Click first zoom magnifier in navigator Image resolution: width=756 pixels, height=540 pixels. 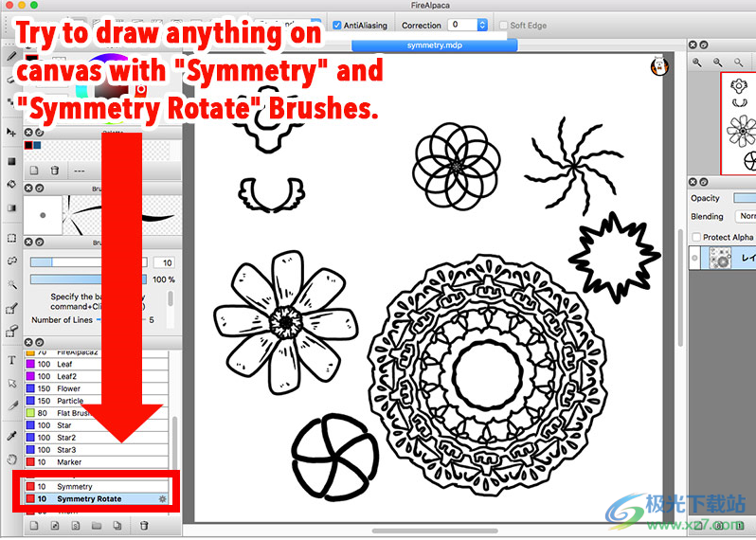tap(697, 63)
